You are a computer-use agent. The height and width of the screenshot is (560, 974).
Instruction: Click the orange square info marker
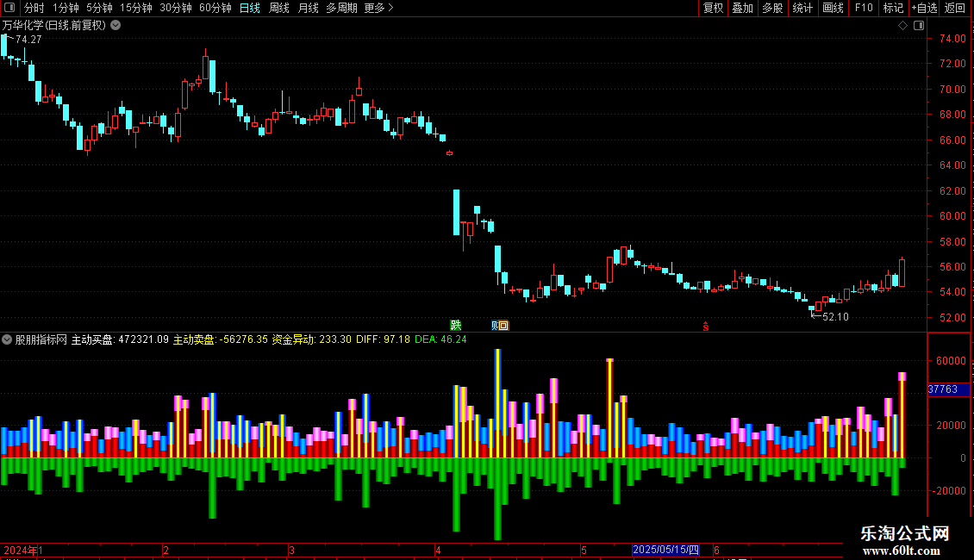click(503, 326)
